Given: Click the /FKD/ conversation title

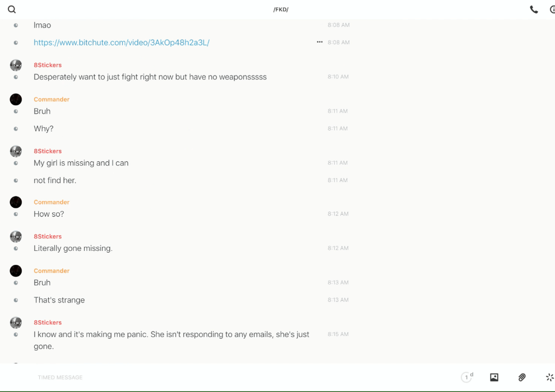Looking at the screenshot, I should pos(281,10).
